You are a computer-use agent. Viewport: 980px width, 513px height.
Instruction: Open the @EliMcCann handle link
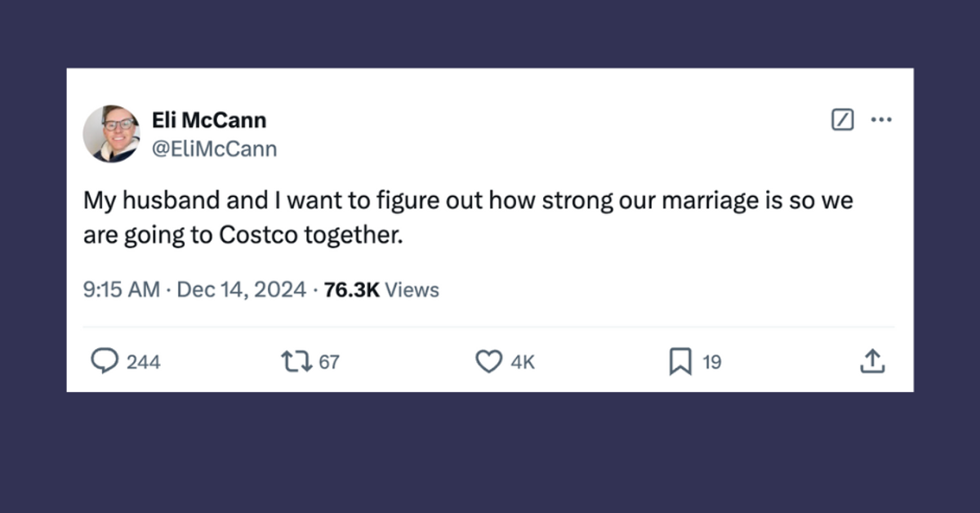point(215,149)
